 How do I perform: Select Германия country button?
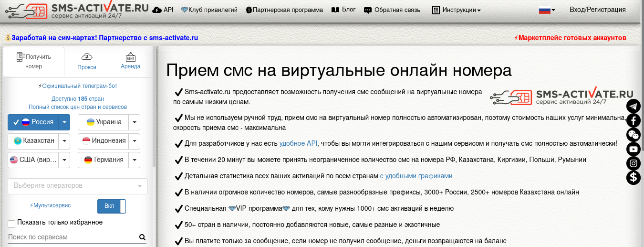click(x=104, y=160)
